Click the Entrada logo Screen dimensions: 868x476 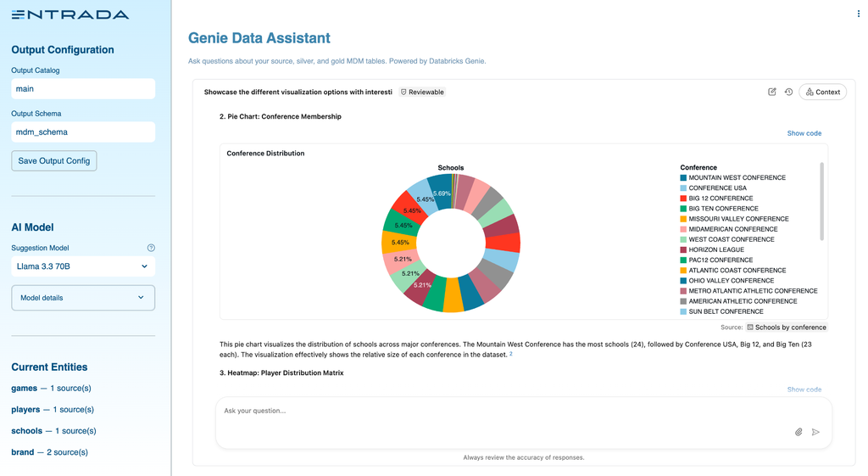coord(70,15)
